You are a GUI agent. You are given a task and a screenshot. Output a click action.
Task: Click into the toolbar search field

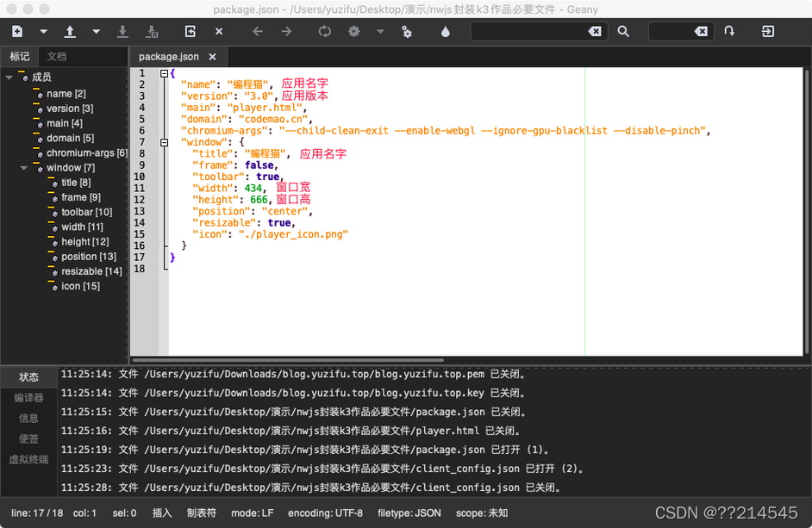pos(529,32)
